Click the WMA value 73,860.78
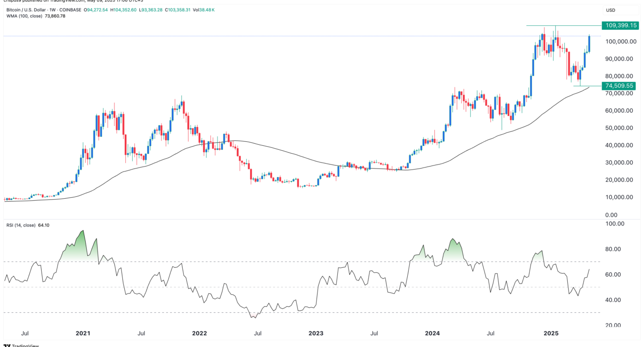 tap(55, 16)
